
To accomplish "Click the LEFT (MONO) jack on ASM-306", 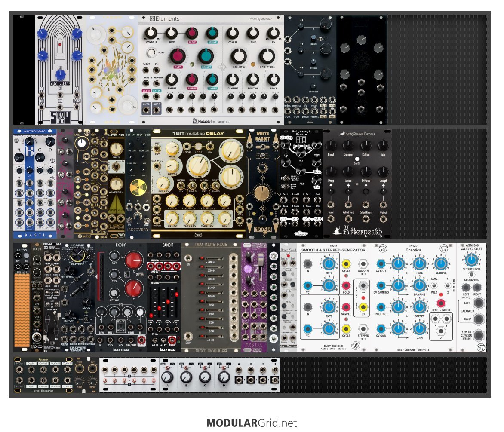I will point(466,287).
